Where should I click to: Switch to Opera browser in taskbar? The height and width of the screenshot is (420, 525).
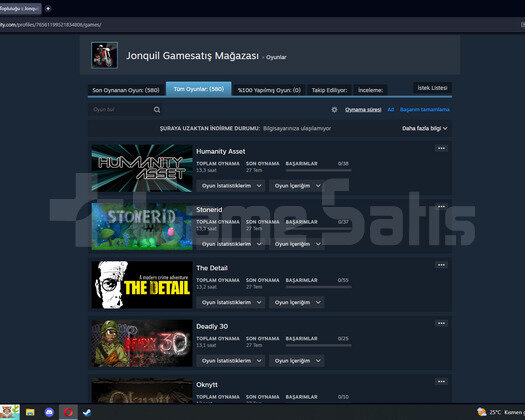click(68, 412)
